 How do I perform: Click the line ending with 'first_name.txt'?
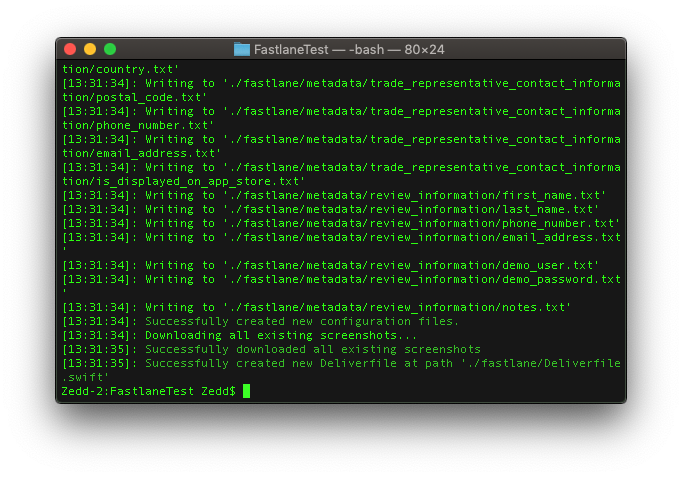click(334, 195)
